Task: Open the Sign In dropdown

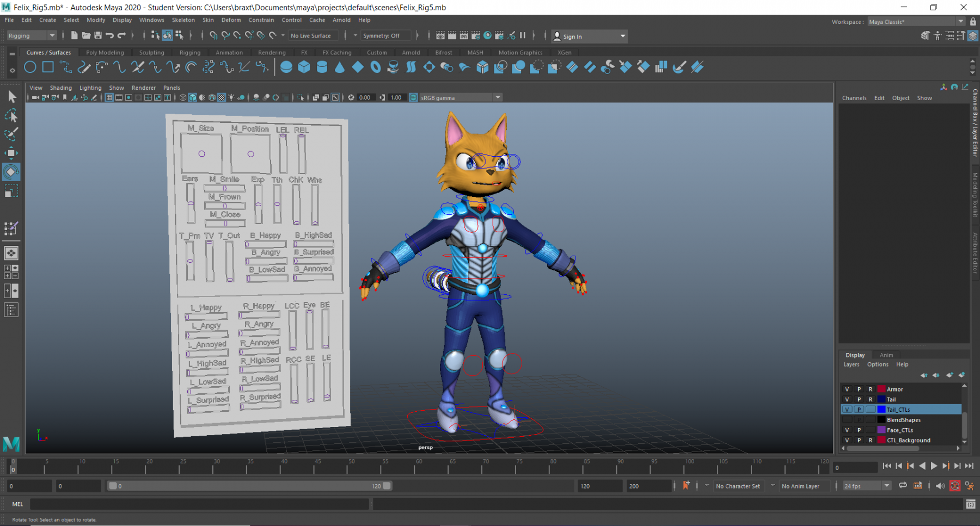Action: tap(590, 36)
